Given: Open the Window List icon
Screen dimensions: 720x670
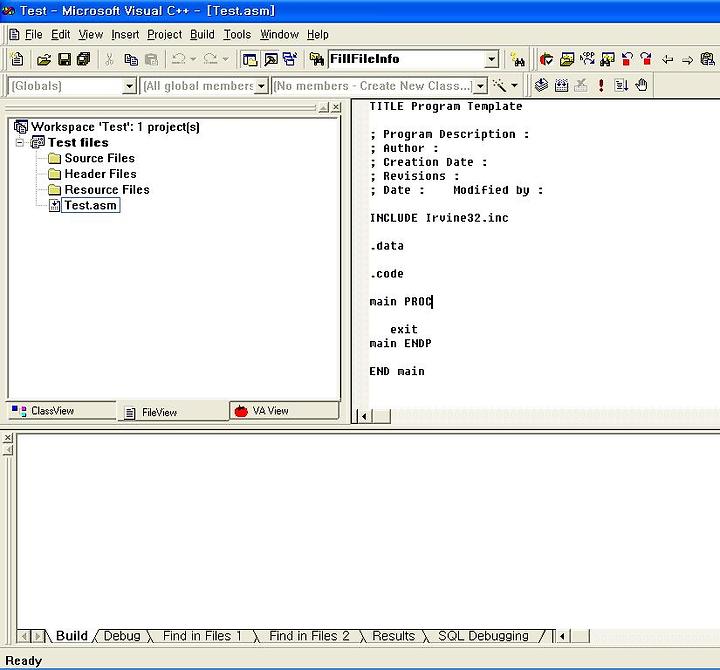Looking at the screenshot, I should pos(290,59).
